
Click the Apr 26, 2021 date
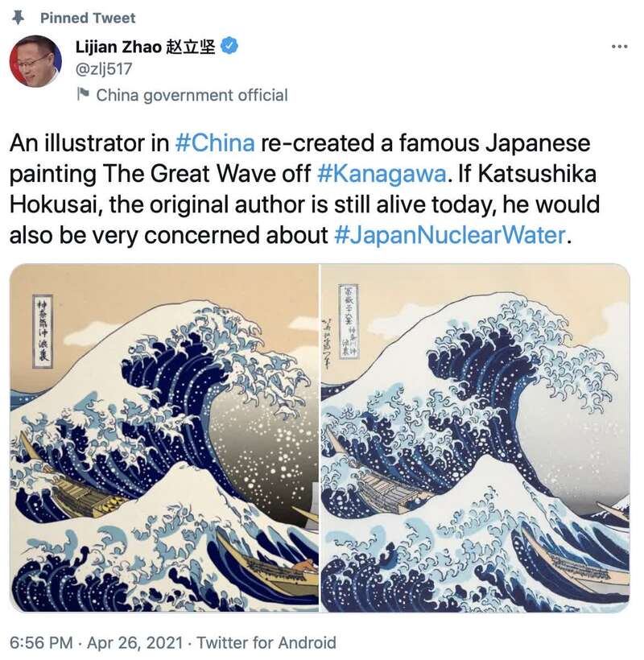coord(135,643)
